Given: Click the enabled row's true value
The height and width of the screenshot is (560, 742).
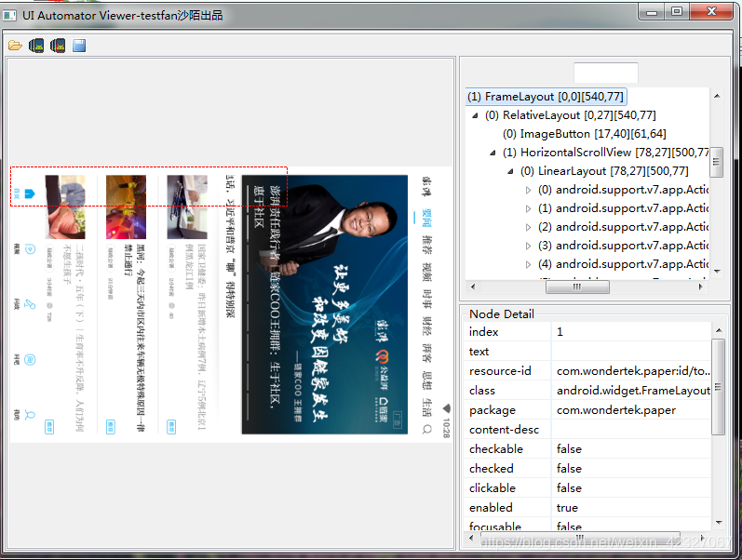Looking at the screenshot, I should point(631,508).
